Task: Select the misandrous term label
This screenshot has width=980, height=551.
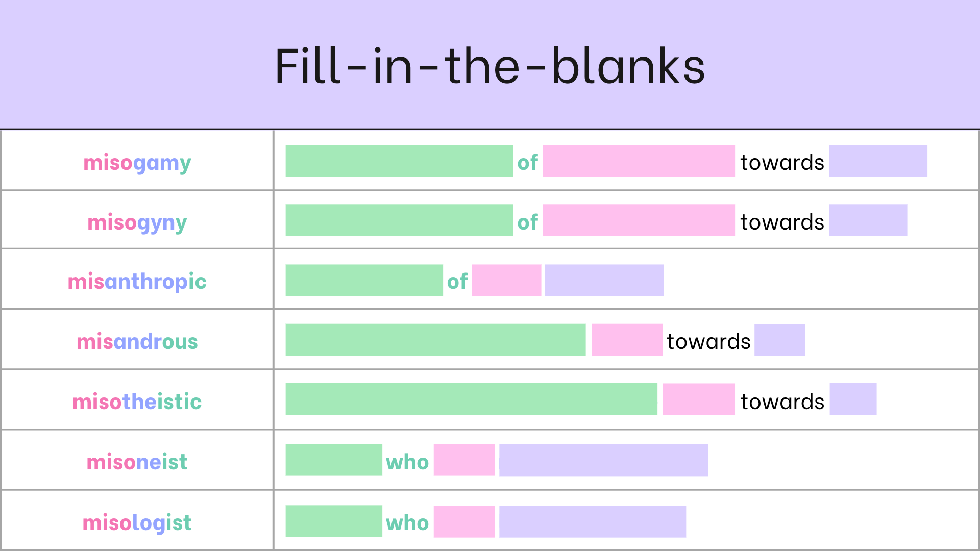Action: [x=137, y=341]
